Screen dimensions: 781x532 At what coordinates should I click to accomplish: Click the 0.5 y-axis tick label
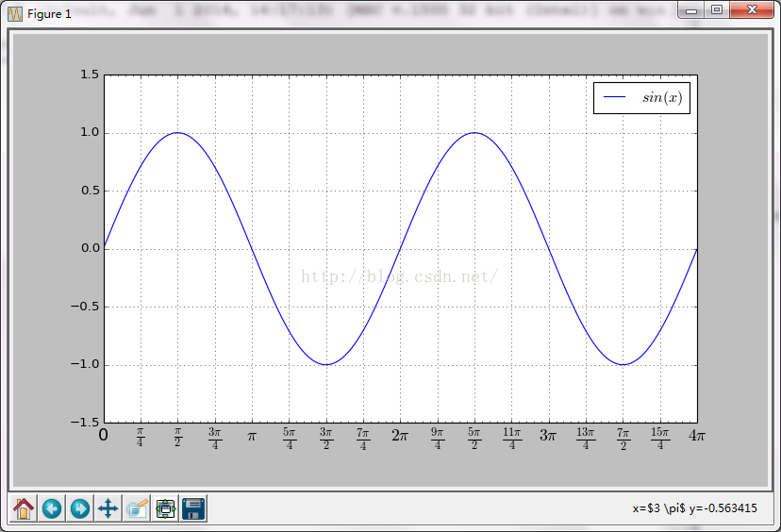90,191
